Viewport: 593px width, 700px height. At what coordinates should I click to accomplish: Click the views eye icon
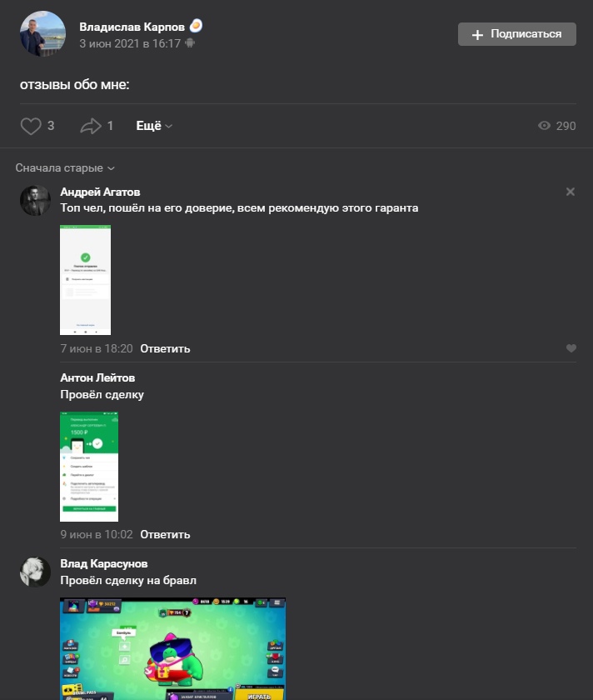[x=544, y=126]
